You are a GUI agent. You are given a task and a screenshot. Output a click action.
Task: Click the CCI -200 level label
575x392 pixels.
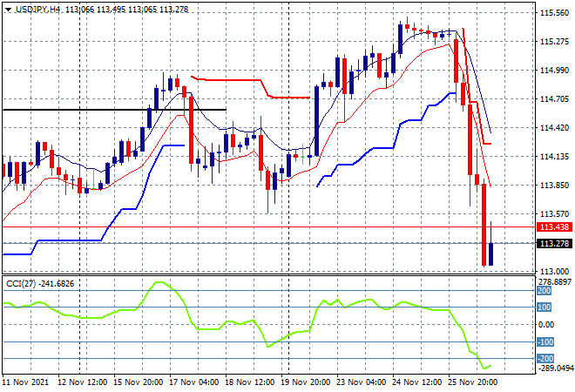[x=545, y=359]
